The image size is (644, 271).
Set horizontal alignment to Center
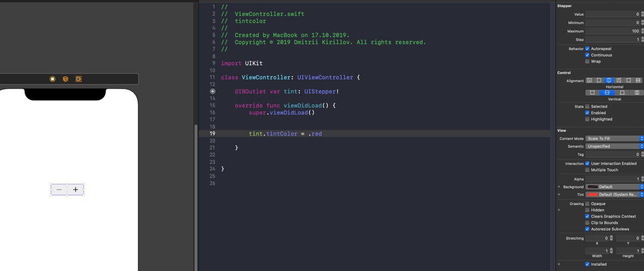coord(609,81)
